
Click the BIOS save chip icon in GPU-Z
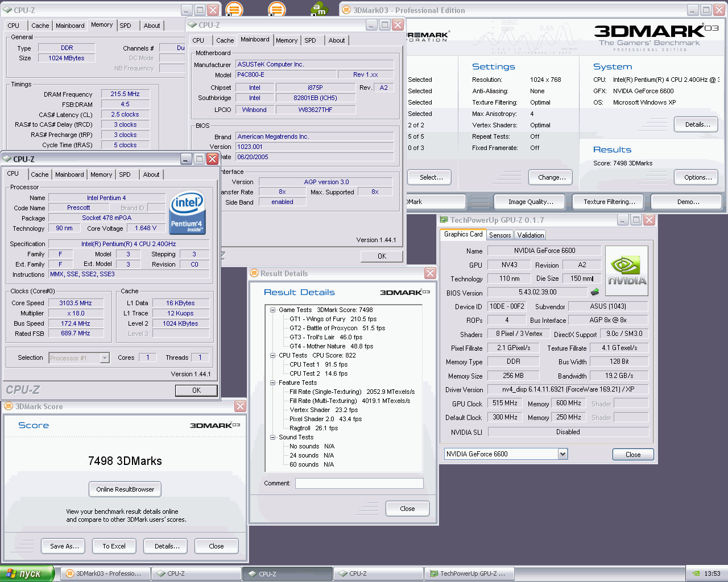(595, 292)
